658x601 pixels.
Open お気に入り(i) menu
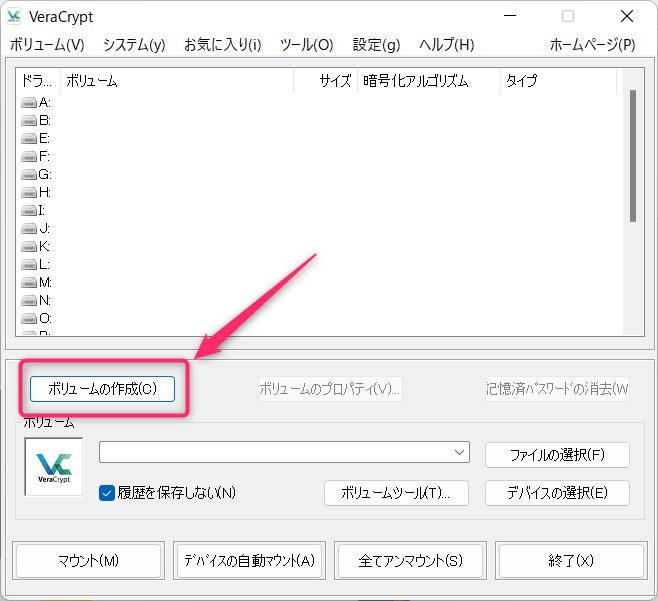(223, 44)
